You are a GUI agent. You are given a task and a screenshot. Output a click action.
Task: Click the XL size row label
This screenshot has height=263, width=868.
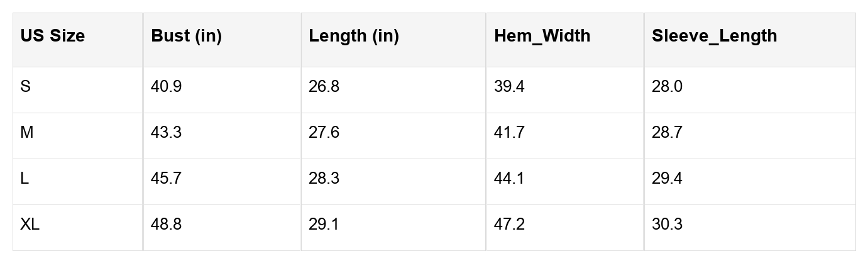[30, 225]
